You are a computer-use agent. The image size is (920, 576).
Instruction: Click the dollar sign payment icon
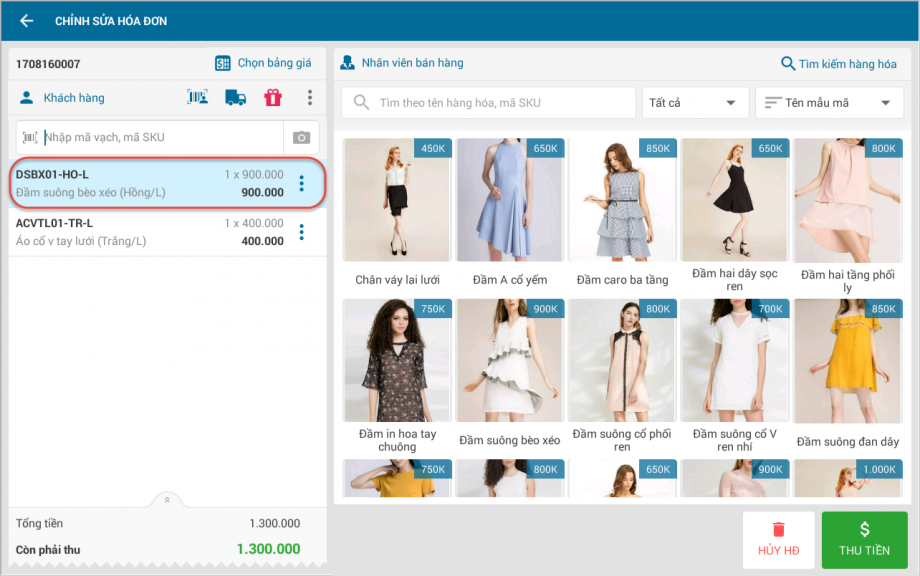pos(865,529)
